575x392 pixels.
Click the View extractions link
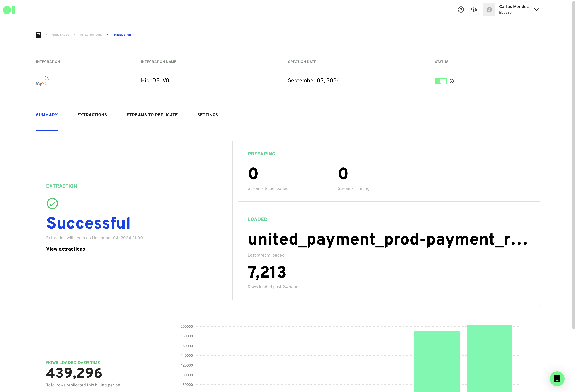(x=65, y=249)
